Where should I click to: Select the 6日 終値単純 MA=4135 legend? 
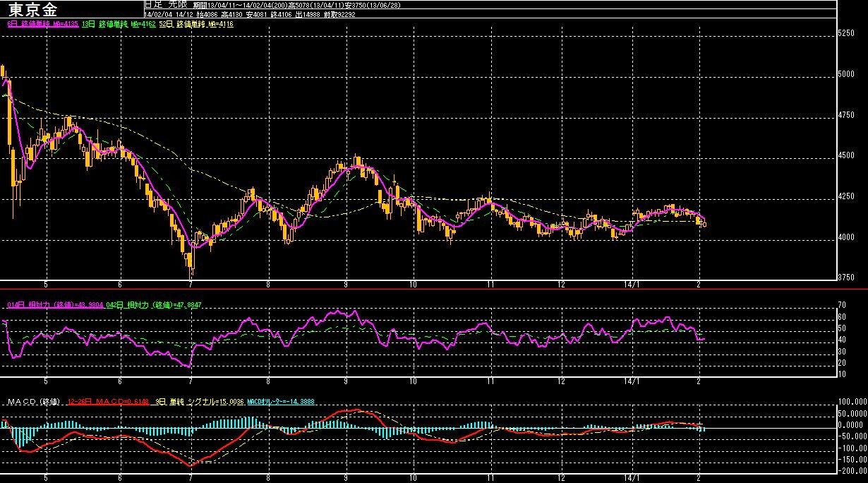(x=42, y=24)
